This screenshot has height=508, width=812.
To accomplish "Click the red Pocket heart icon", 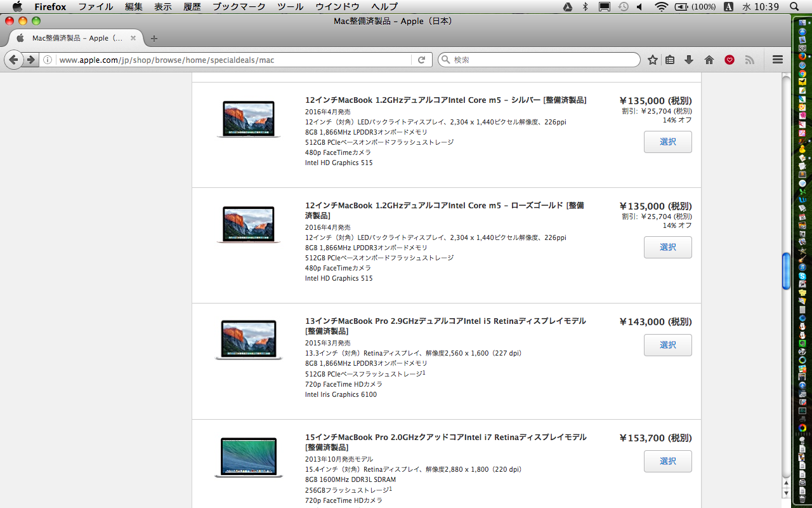I will [x=730, y=60].
